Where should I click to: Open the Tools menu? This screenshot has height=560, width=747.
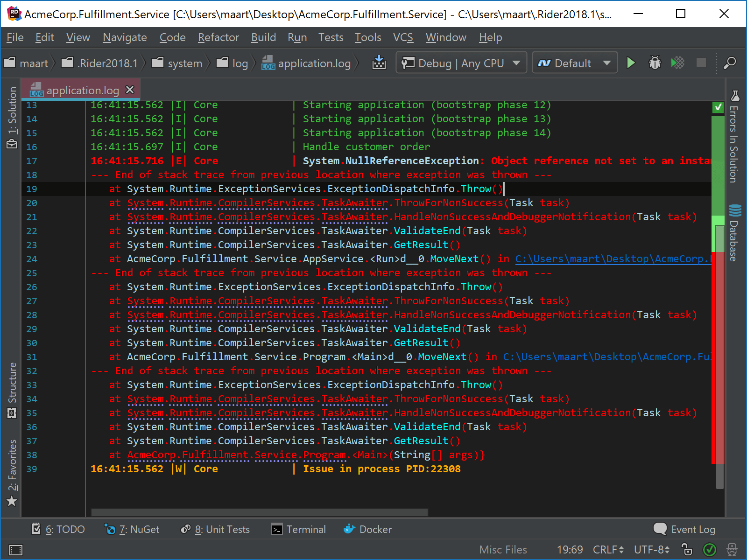click(x=368, y=37)
